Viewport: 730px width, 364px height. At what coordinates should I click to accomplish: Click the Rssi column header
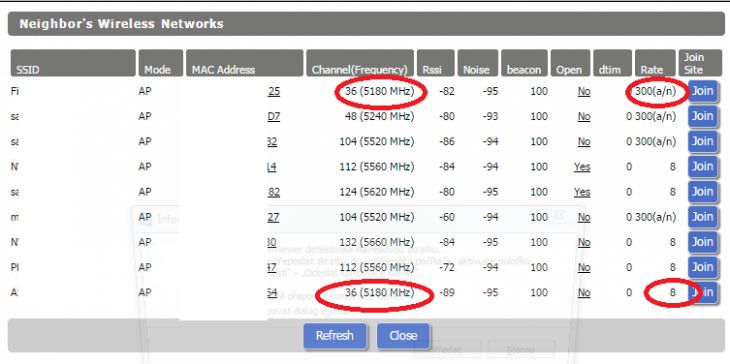click(x=435, y=63)
